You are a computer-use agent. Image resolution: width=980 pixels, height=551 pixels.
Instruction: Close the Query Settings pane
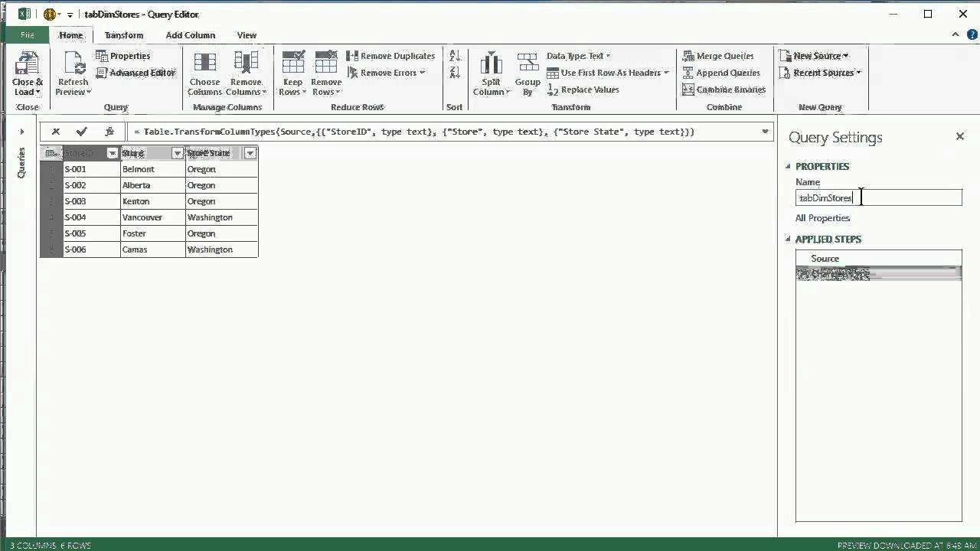[960, 136]
